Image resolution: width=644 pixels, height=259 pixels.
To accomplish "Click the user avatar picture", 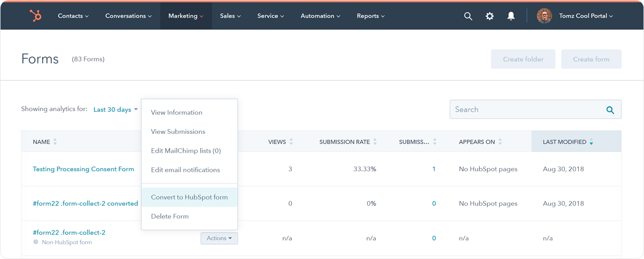I will pyautogui.click(x=544, y=16).
